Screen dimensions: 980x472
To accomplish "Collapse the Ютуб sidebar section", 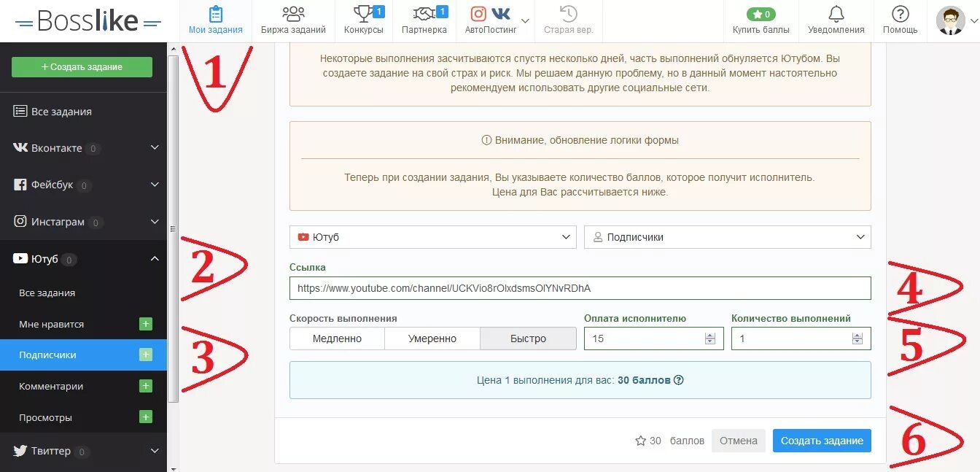I will (x=155, y=258).
